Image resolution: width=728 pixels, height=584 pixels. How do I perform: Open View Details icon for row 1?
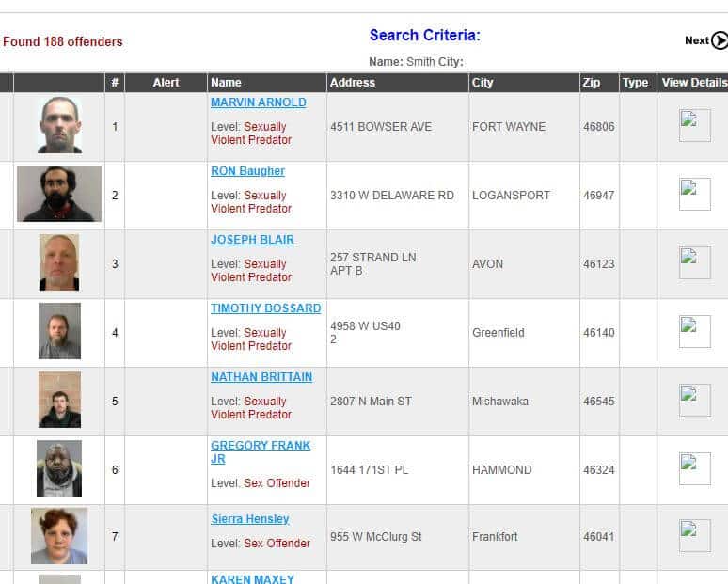click(695, 126)
